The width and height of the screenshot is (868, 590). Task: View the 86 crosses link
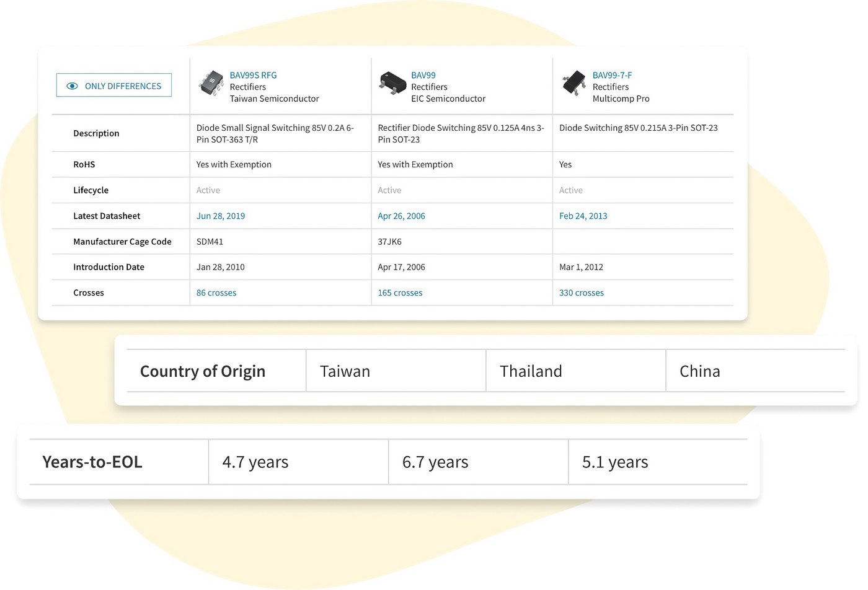click(216, 293)
